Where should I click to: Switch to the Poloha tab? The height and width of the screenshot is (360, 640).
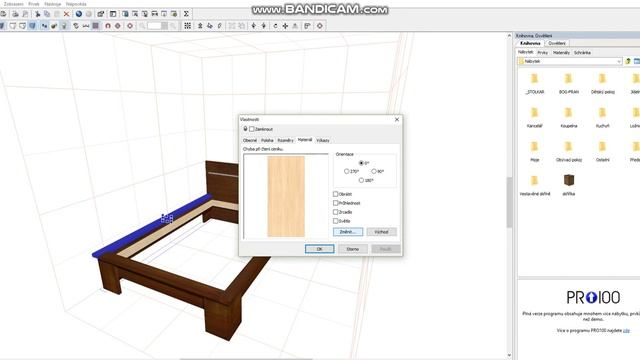[x=267, y=140]
